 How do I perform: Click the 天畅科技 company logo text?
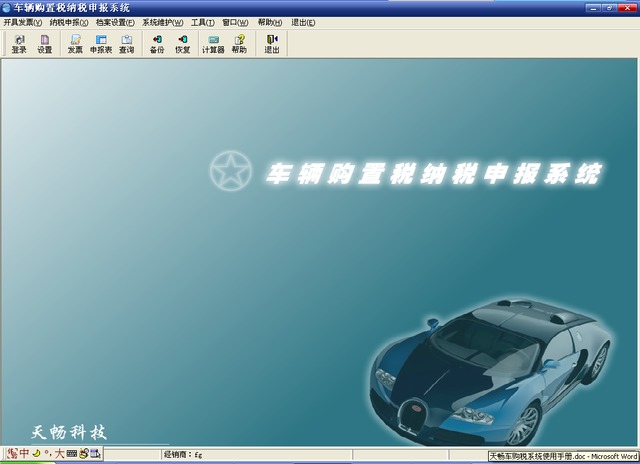(x=69, y=432)
